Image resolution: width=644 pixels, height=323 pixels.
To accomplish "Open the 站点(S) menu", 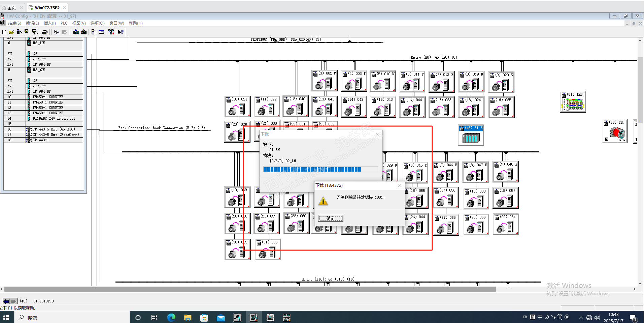I will pyautogui.click(x=14, y=23).
